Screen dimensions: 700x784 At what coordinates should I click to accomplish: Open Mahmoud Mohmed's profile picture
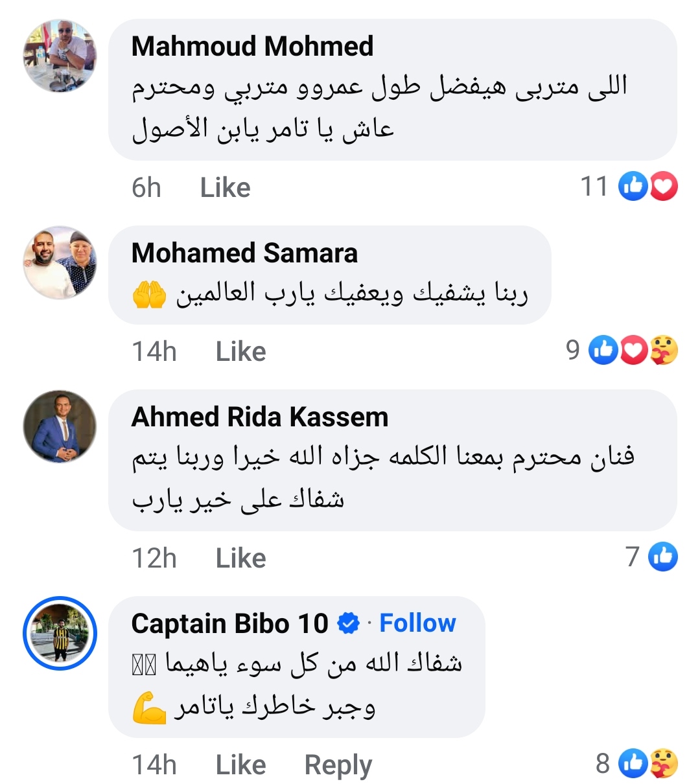(60, 56)
